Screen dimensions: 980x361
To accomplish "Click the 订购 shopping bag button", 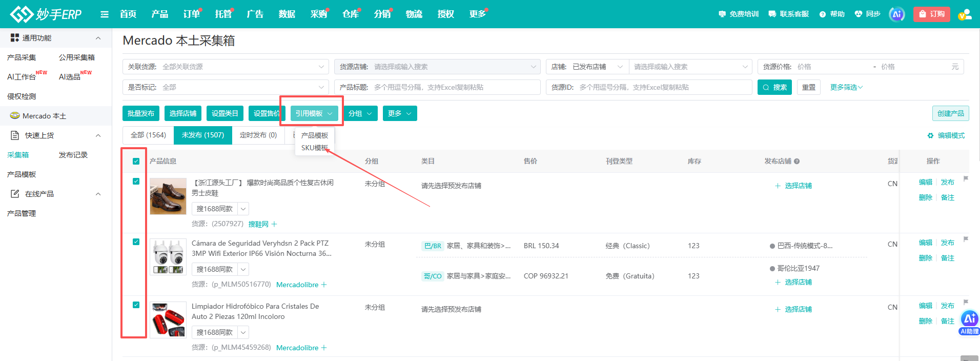I will point(931,14).
